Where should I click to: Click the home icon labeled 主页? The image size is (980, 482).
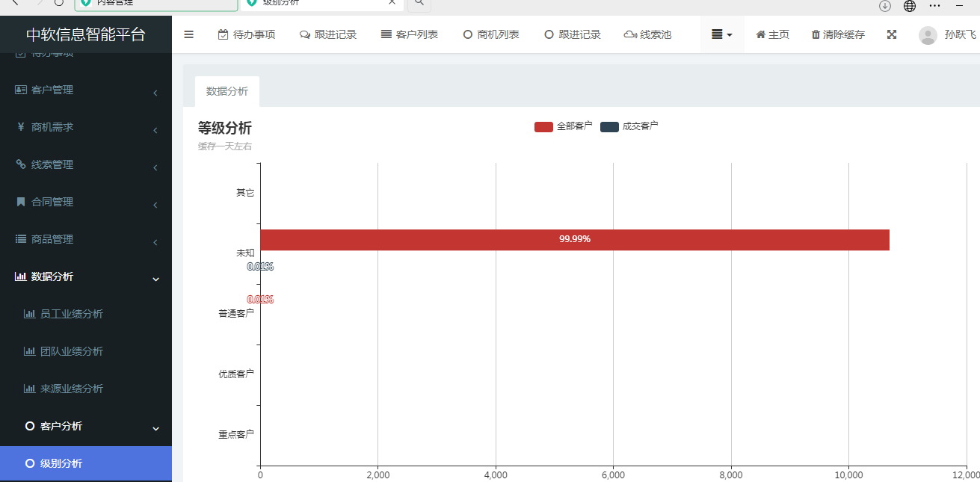pos(760,35)
